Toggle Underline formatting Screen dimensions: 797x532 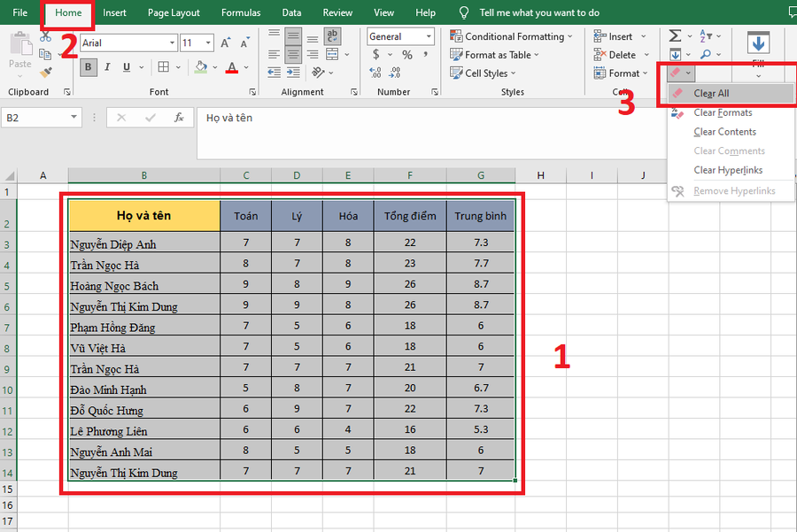tap(127, 67)
